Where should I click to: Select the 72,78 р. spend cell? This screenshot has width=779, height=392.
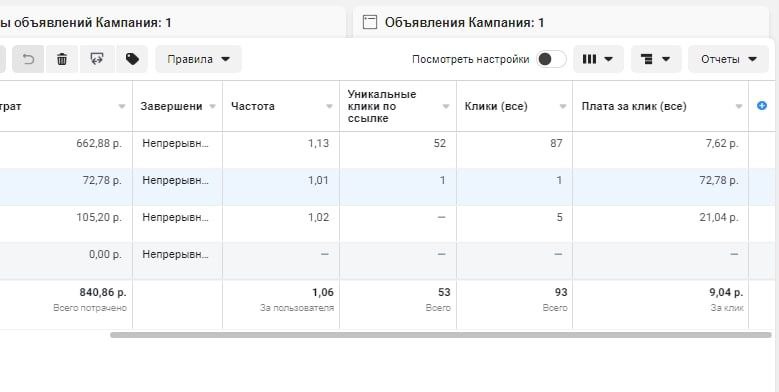[x=102, y=180]
